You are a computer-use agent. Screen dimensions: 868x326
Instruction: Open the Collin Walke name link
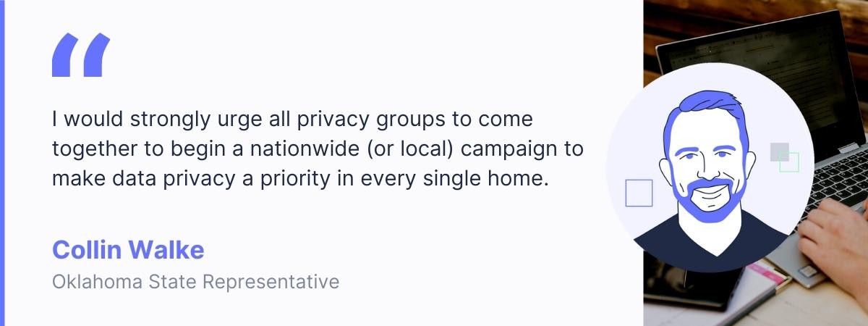[x=128, y=251]
